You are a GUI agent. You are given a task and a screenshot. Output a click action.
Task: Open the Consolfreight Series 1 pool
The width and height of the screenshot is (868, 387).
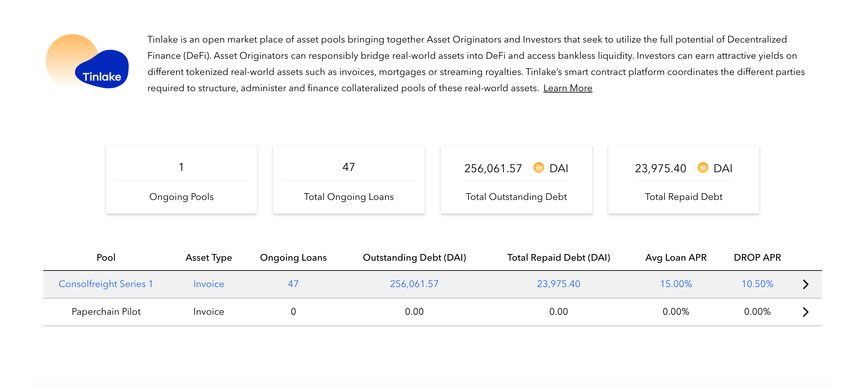106,284
